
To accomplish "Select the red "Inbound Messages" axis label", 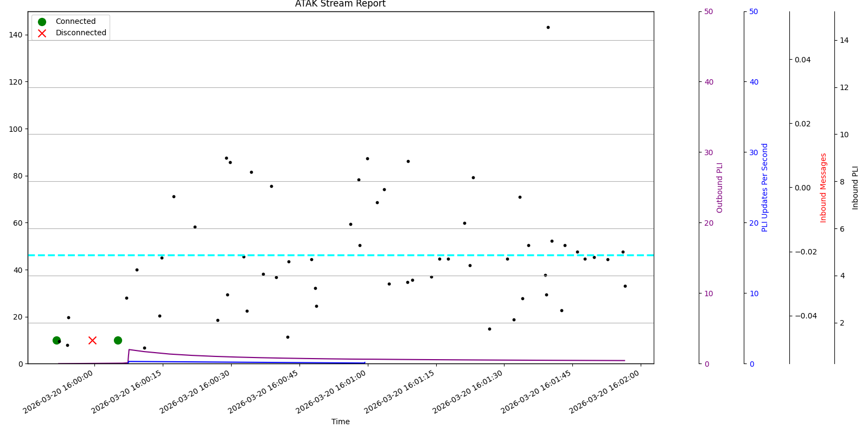I will tap(824, 188).
